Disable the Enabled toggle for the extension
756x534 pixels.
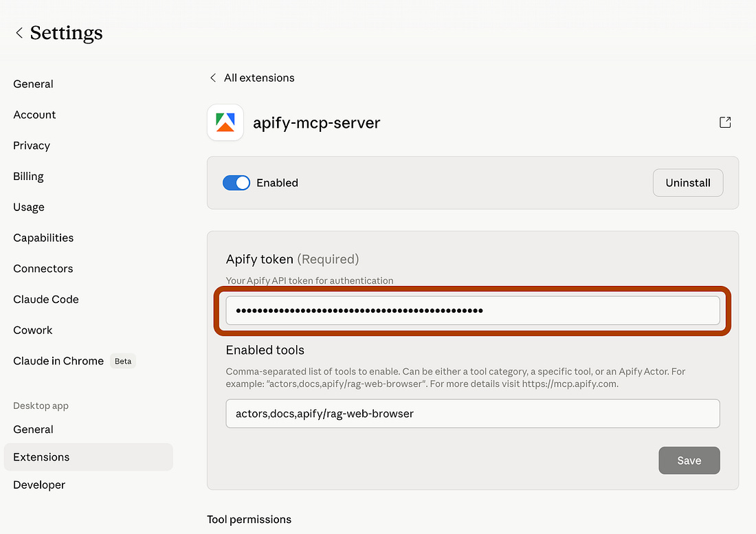click(x=236, y=183)
